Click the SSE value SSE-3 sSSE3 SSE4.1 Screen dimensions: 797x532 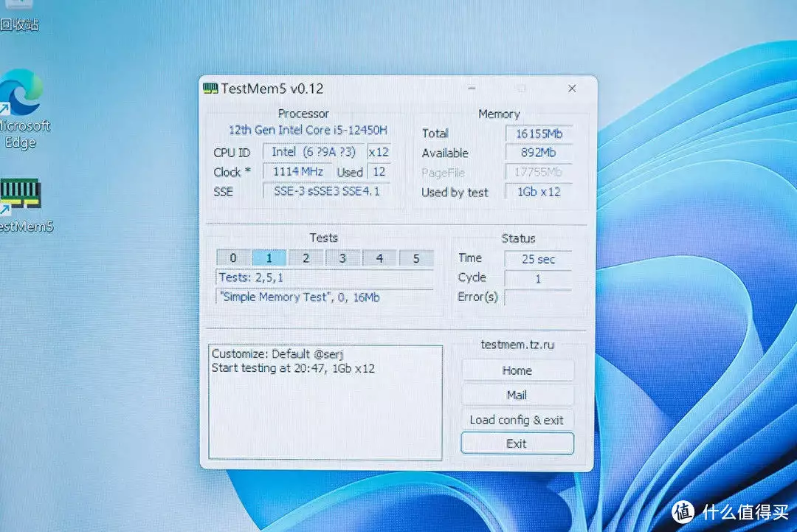(326, 191)
